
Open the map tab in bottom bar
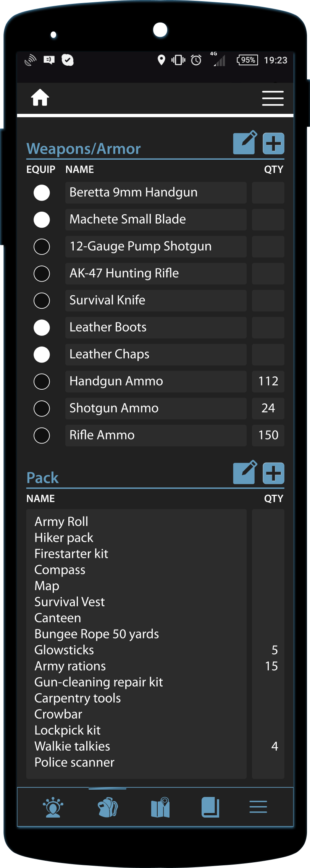[x=160, y=807]
